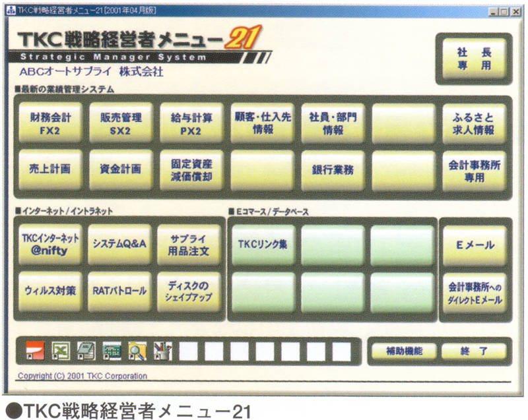Open the folder with magnifier shortcut
The width and height of the screenshot is (528, 420).
(137, 351)
